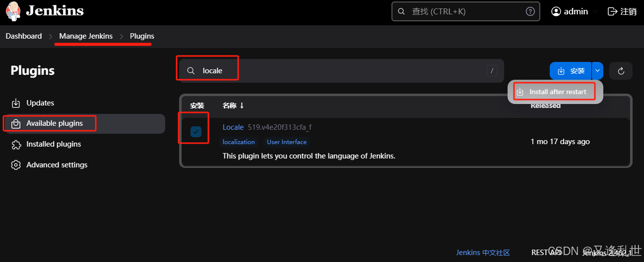Focus the top search box
This screenshot has width=644, height=262.
465,11
